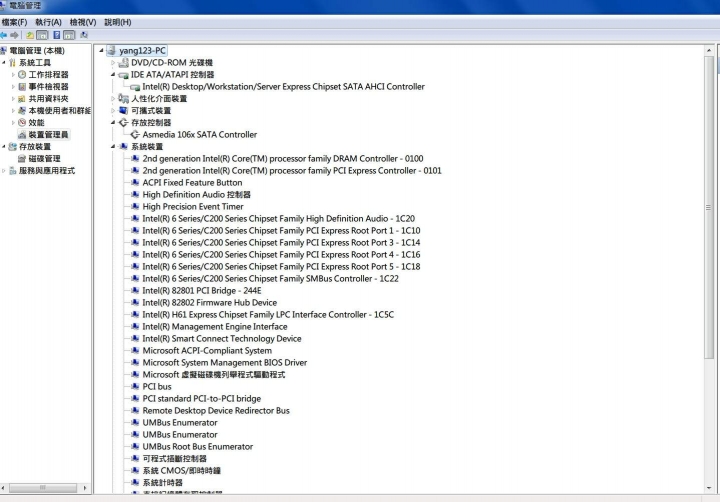720x502 pixels.
Task: Expand the 工作排程器 sidebar node
Action: click(x=13, y=74)
